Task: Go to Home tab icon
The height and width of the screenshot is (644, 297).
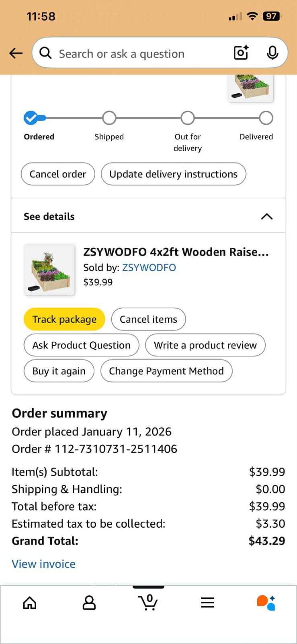Action: pyautogui.click(x=30, y=603)
